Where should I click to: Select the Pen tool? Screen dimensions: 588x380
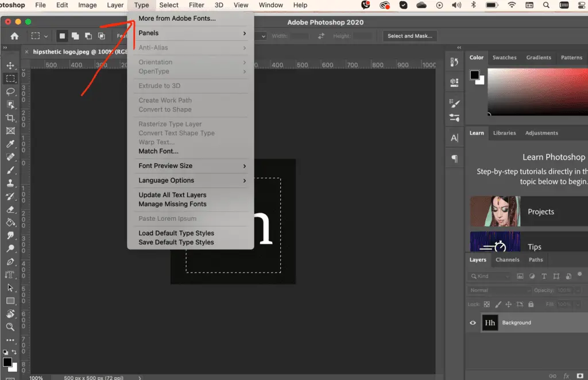pyautogui.click(x=10, y=262)
